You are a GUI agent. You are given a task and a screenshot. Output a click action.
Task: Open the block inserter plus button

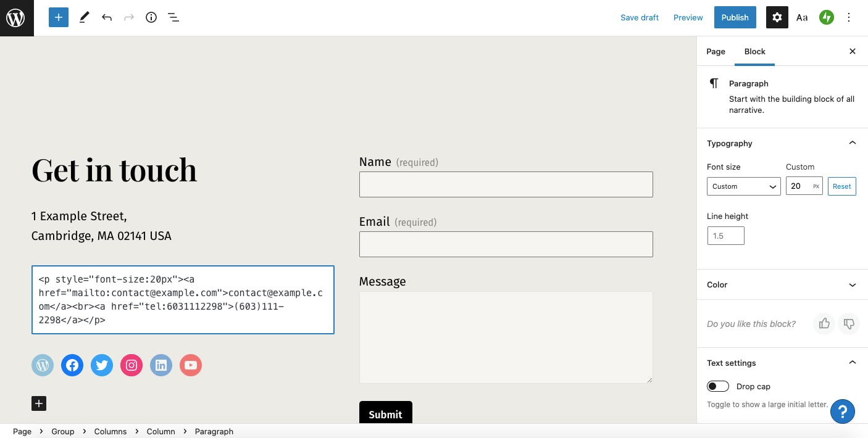tap(58, 17)
